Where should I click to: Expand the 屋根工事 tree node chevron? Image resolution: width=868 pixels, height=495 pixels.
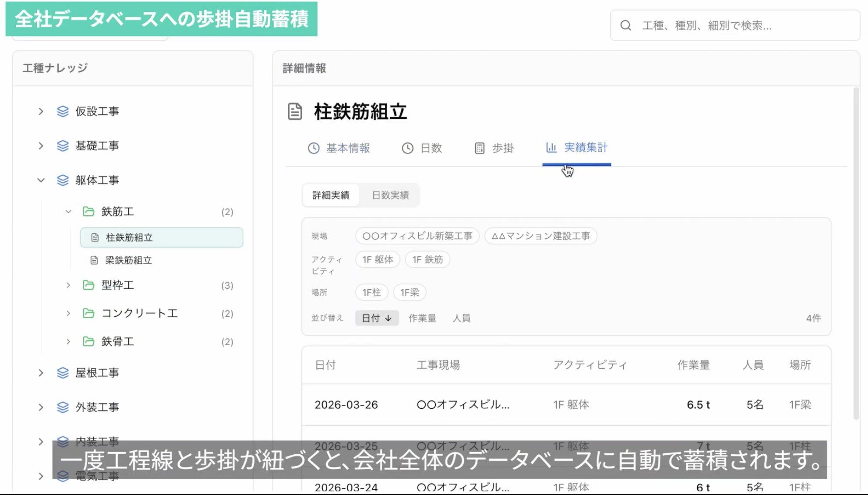tap(41, 373)
